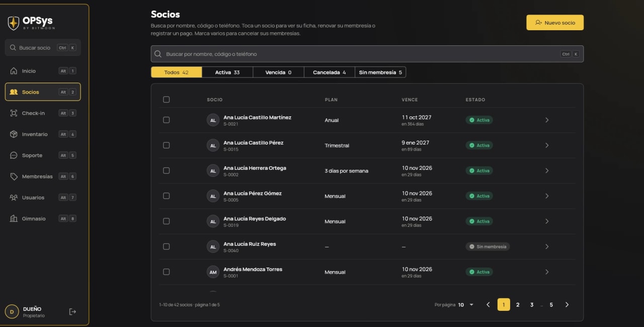The height and width of the screenshot is (327, 644).
Task: Click the Sin membresía badge for Ana Lucía Ruiz Reyes
Action: click(488, 246)
